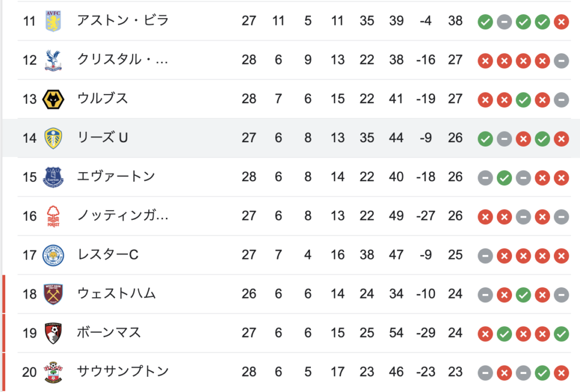This screenshot has height=392, width=580.
Task: Open リーズ U team page
Action: pos(103,138)
